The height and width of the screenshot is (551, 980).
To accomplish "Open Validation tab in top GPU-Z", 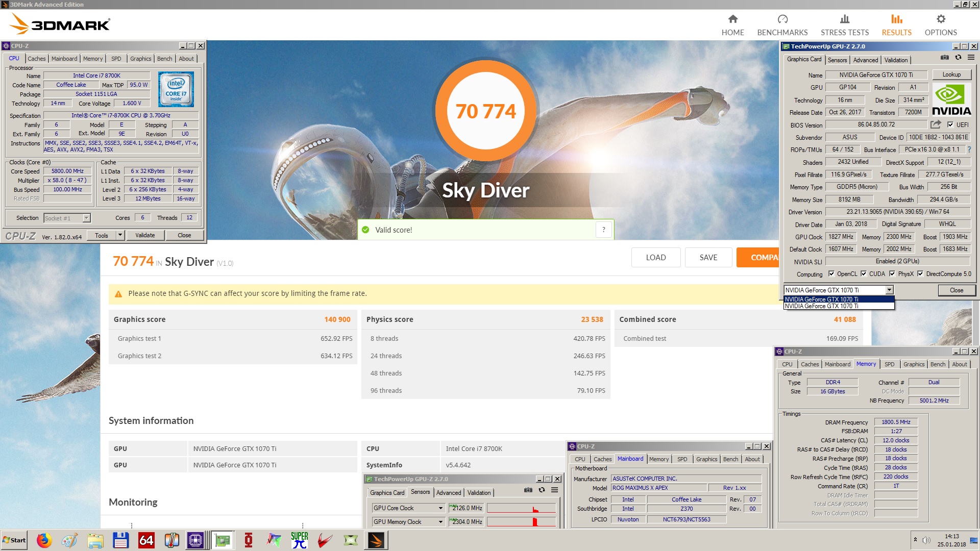I will (896, 60).
